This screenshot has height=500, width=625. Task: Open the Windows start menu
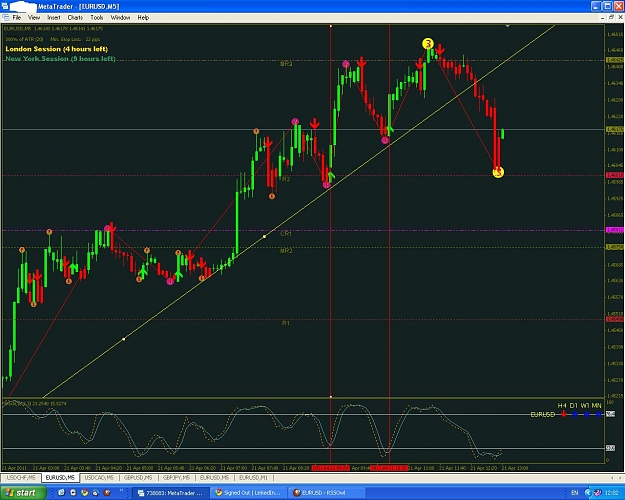pyautogui.click(x=22, y=493)
